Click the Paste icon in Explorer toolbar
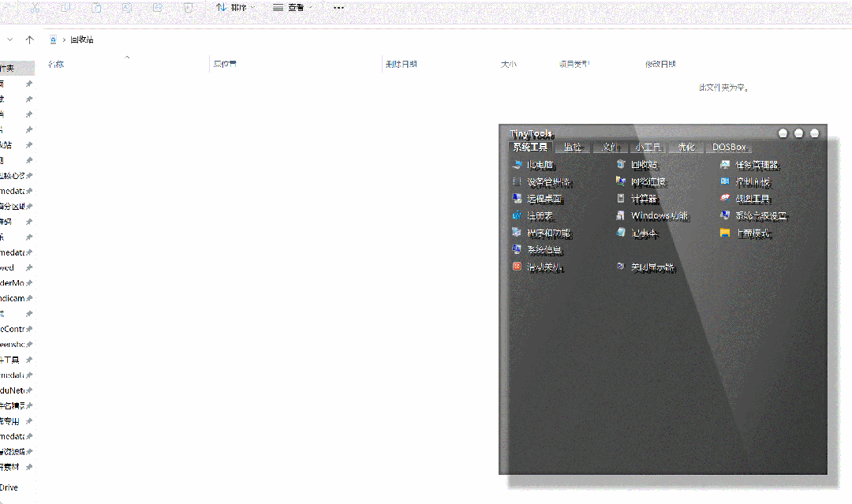Viewport: 852px width, 504px height. click(x=96, y=8)
